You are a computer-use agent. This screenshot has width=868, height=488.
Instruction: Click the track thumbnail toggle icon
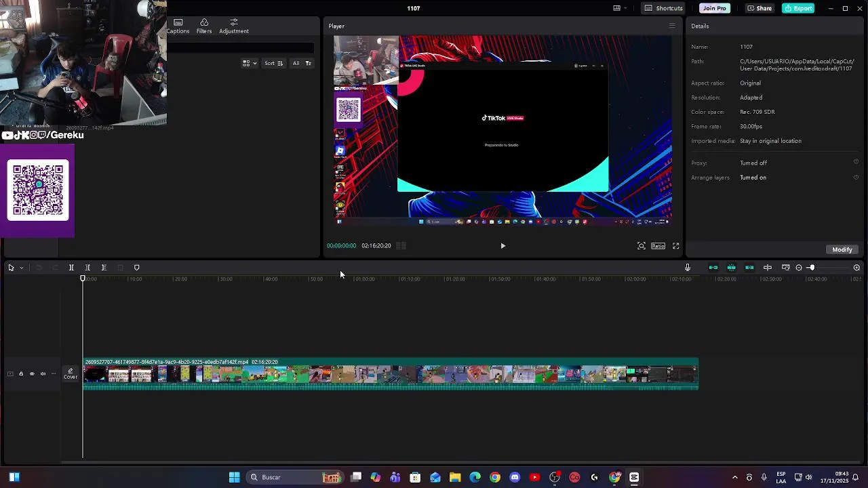pos(9,373)
